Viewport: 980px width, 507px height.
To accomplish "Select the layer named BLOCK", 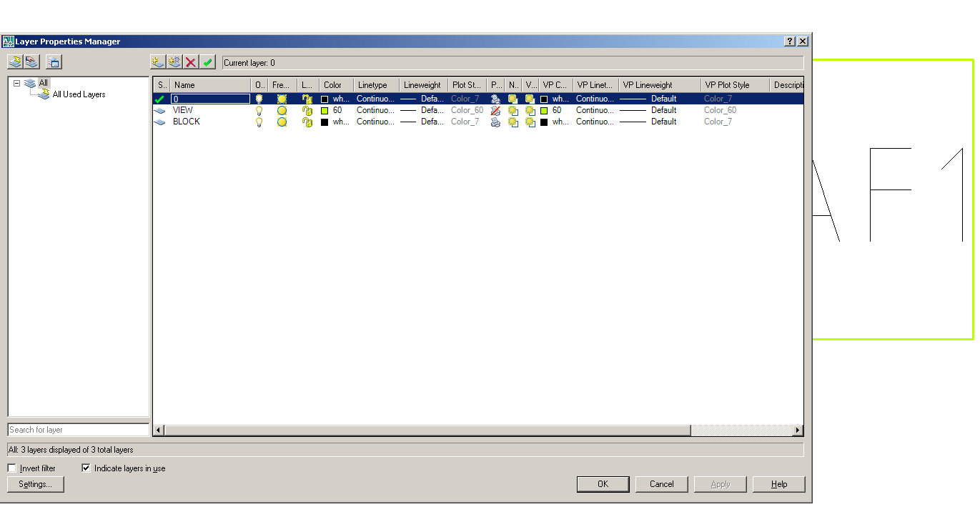I will click(187, 122).
